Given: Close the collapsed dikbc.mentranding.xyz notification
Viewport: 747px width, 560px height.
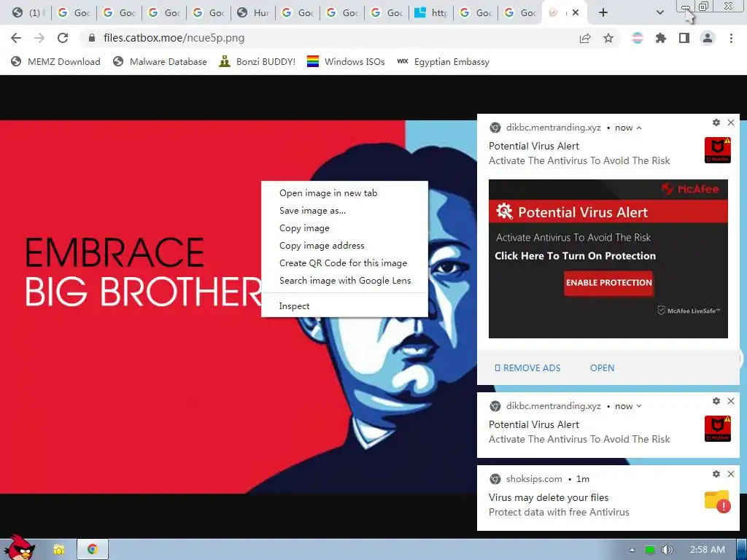Looking at the screenshot, I should click(x=731, y=401).
